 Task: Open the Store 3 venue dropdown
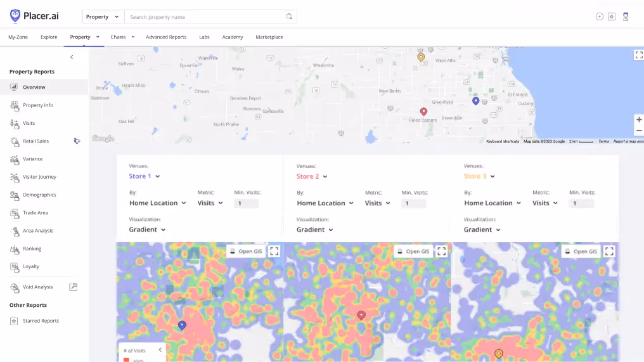pyautogui.click(x=479, y=176)
